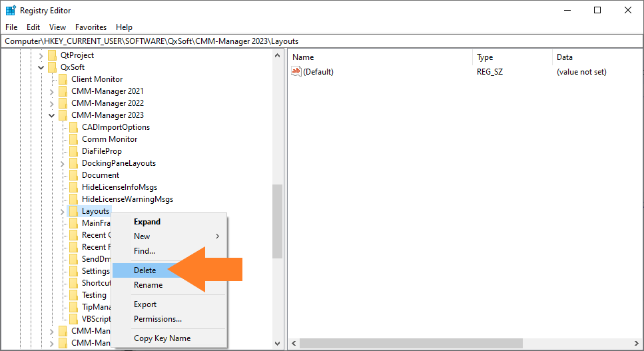
Task: Expand the CMM-Manager 2021 key
Action: click(52, 91)
